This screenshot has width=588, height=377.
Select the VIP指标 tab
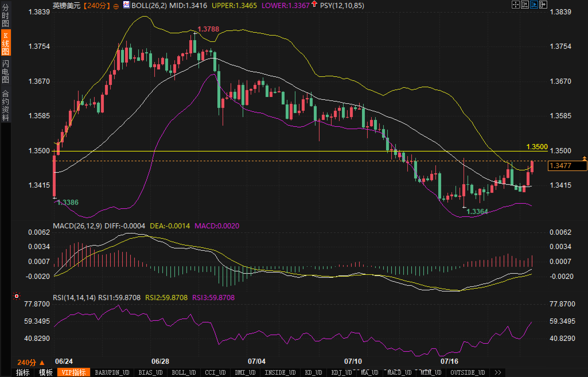tap(74, 372)
